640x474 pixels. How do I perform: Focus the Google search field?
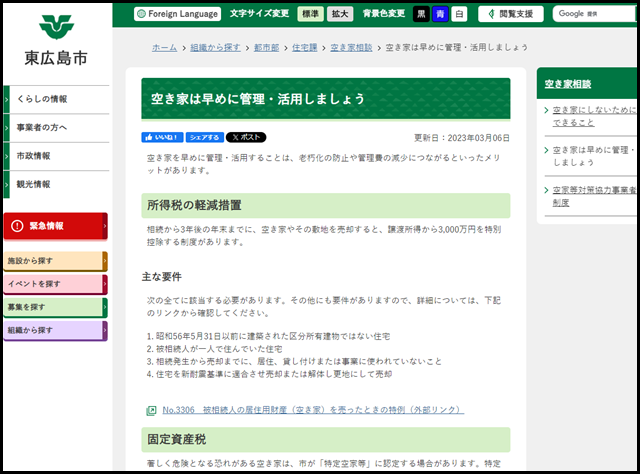[594, 14]
